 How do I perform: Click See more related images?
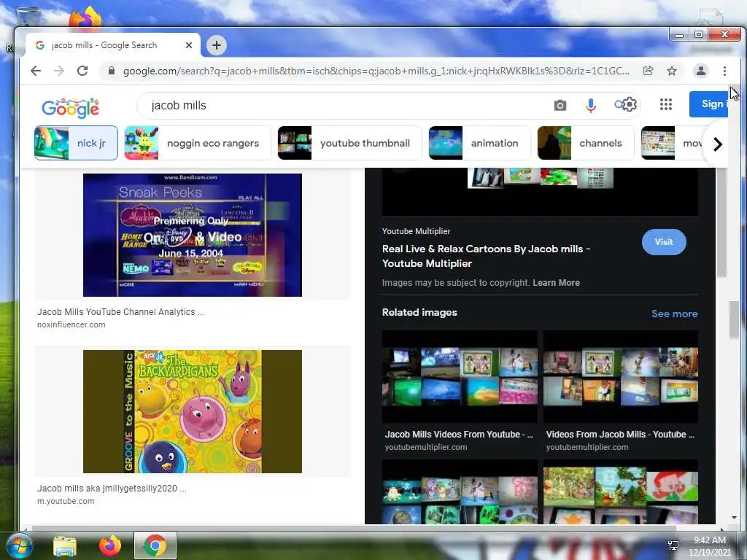(x=674, y=314)
